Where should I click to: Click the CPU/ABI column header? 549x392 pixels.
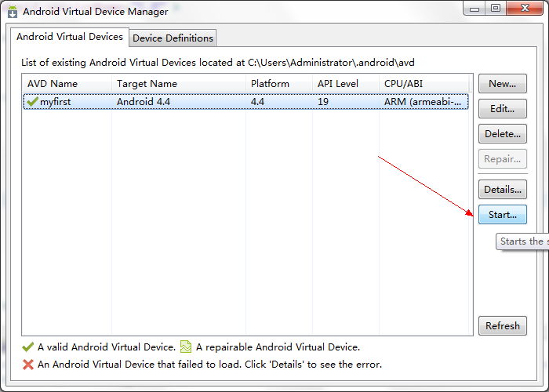coord(424,84)
